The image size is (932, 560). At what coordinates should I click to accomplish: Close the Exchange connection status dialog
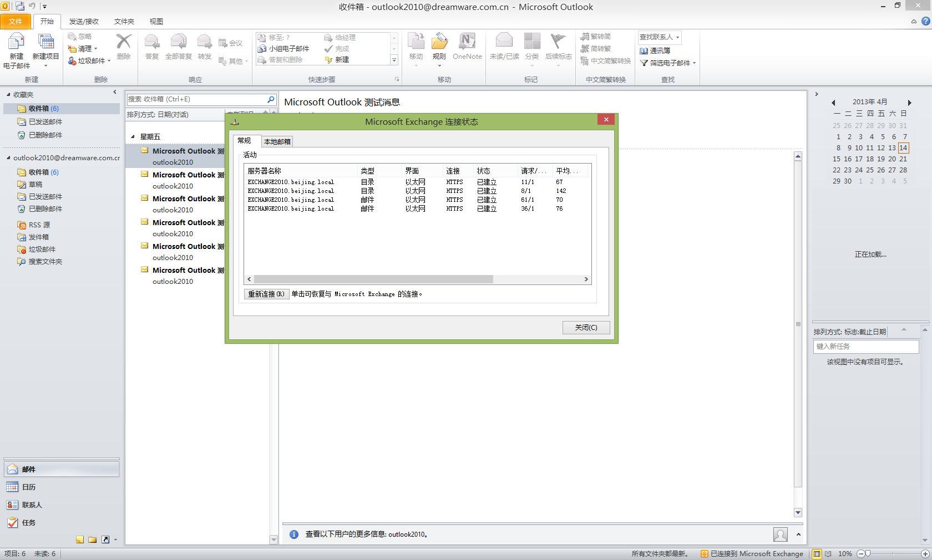click(606, 119)
